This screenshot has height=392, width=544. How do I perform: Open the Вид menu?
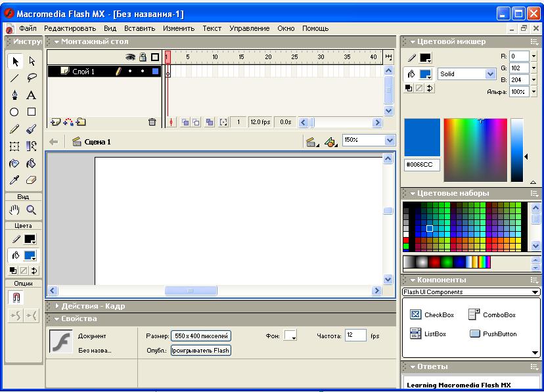click(x=110, y=28)
